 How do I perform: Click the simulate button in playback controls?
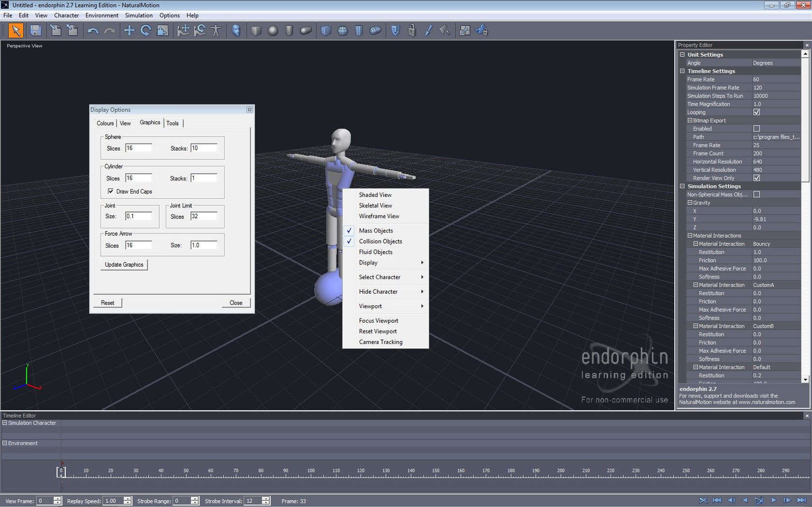point(759,500)
